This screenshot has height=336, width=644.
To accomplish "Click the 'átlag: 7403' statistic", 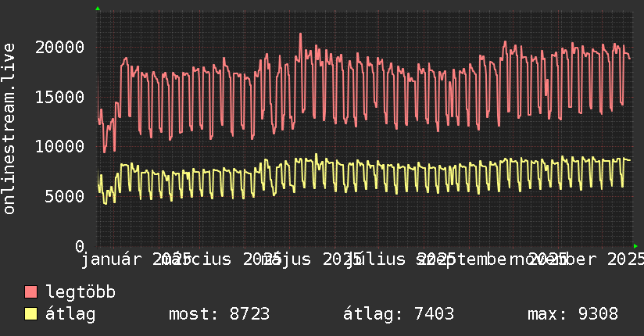I will coord(398,314).
